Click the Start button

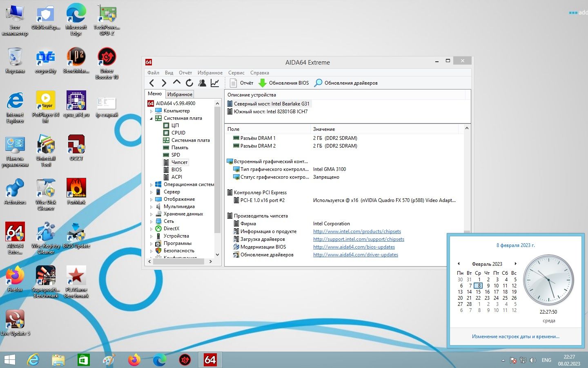(x=9, y=360)
